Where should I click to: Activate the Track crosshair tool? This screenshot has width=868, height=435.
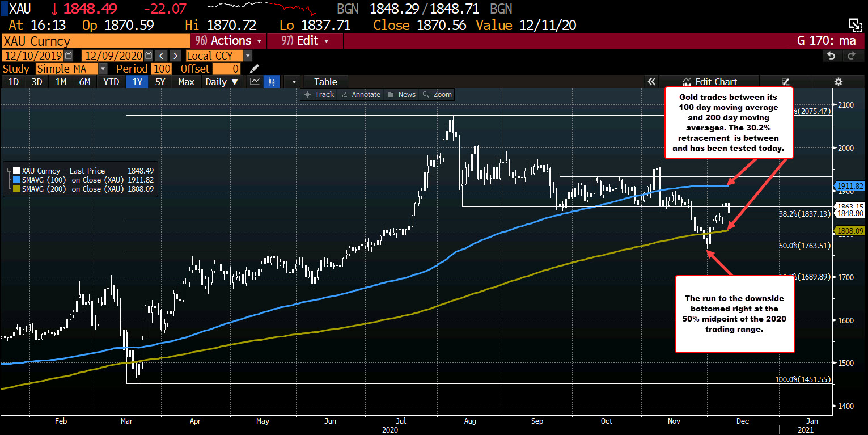tap(319, 94)
